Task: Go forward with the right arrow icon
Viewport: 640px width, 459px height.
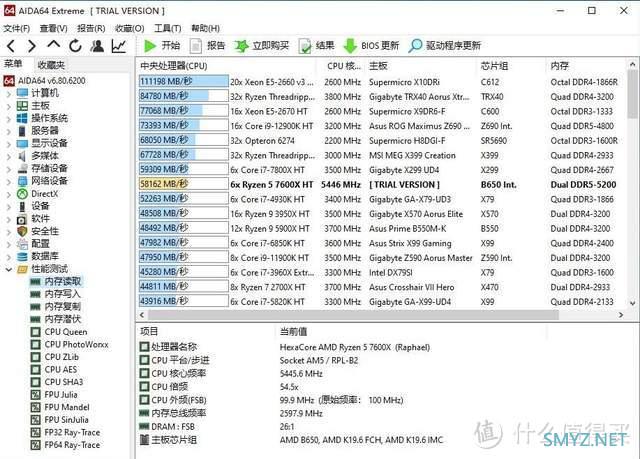Action: [31, 46]
